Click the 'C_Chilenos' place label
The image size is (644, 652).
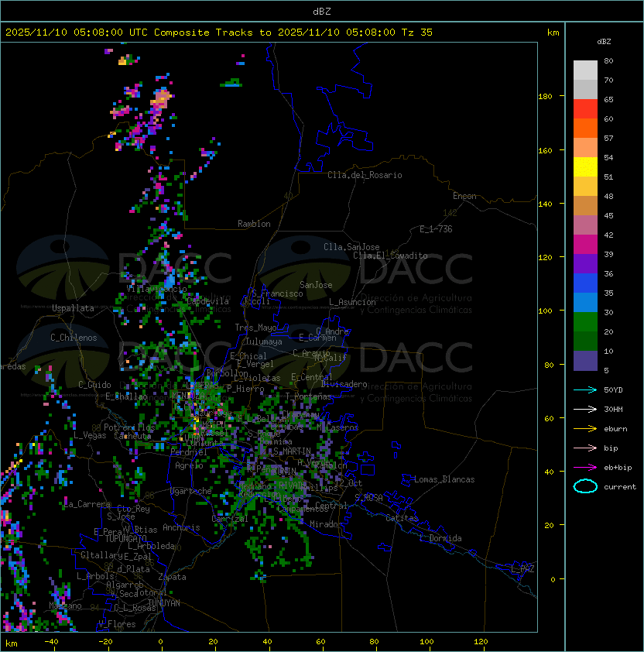(x=74, y=338)
